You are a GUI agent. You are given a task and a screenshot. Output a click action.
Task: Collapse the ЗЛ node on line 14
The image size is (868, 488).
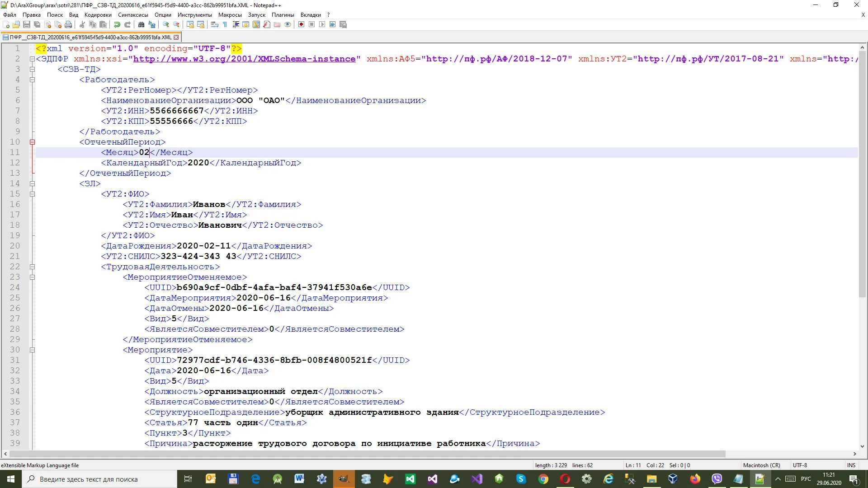coord(32,184)
